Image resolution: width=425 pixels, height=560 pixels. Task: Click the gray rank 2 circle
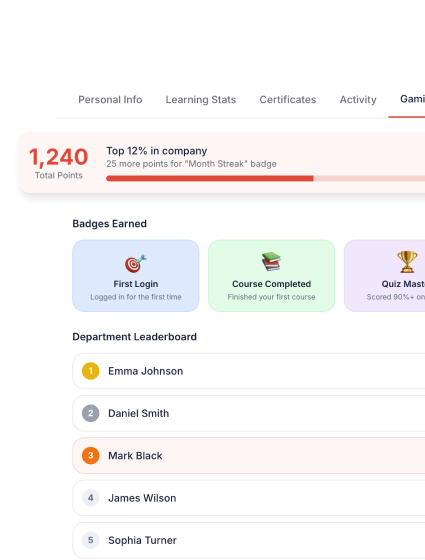coord(90,413)
